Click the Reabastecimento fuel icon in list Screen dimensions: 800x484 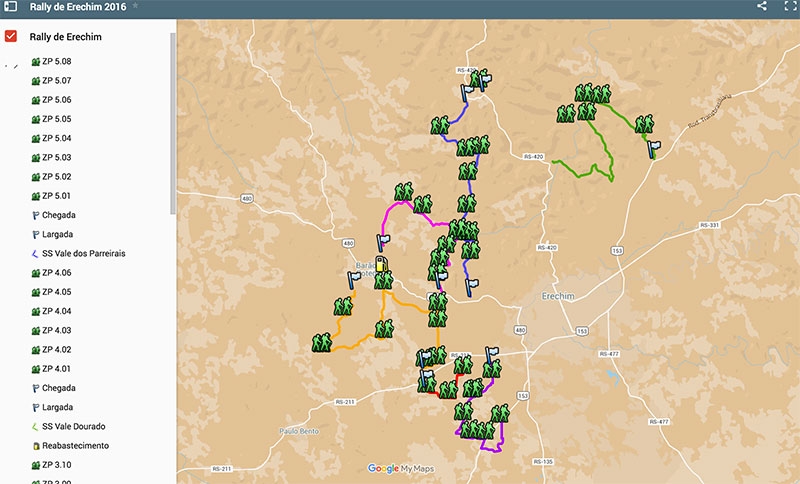(x=36, y=446)
